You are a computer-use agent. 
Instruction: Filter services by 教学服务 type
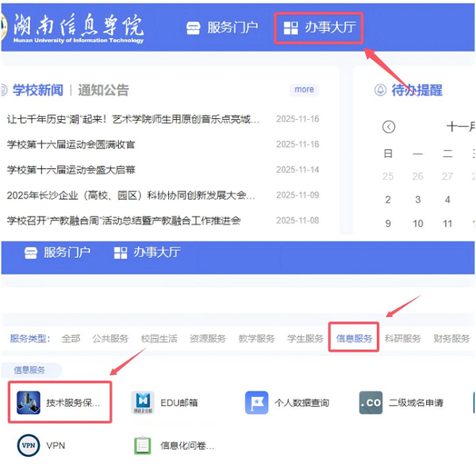256,339
